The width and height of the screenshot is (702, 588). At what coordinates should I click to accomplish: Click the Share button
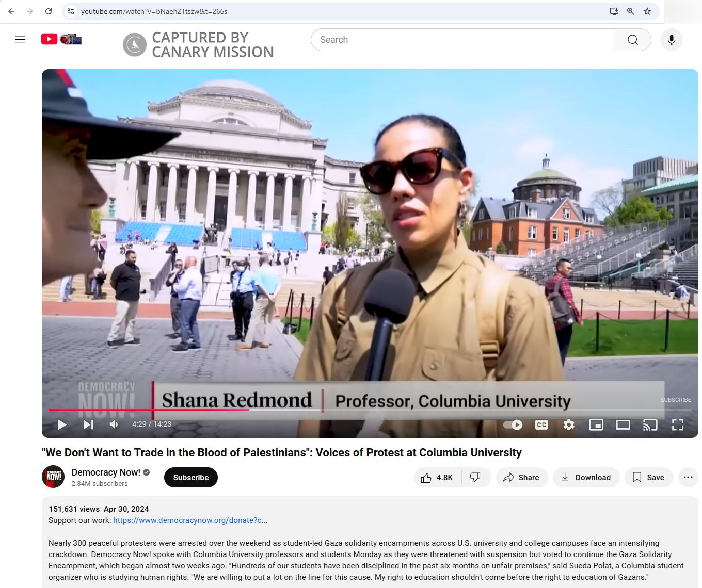[x=521, y=478]
